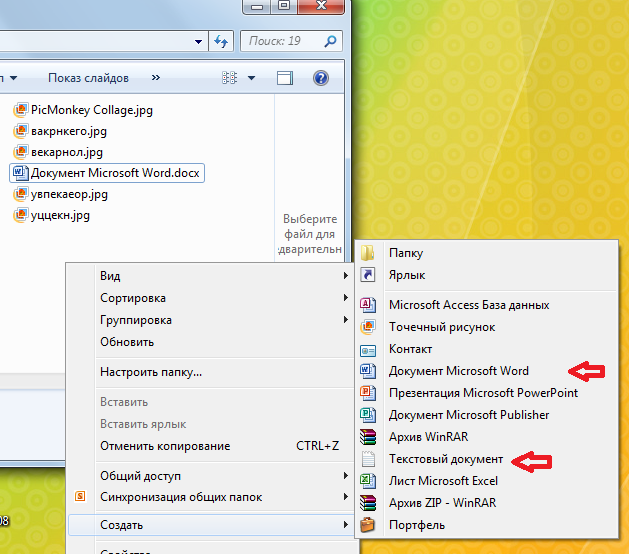Expand the Общий доступ submenu arrow
629x554 pixels.
pos(345,476)
